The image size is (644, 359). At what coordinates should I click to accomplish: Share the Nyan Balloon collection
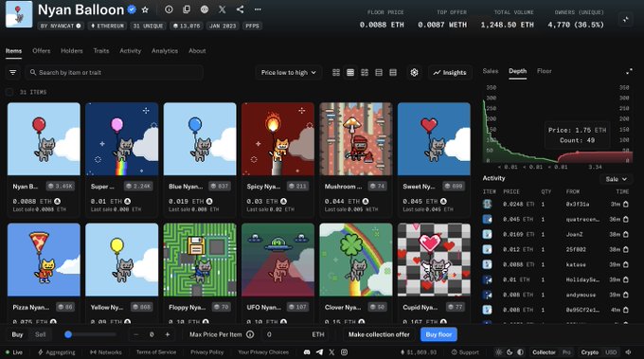(241, 9)
